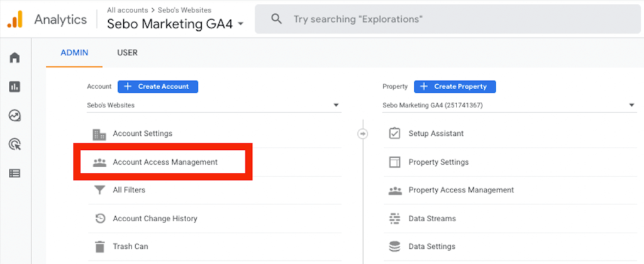Screen dimensions: 644x264
Task: Click the search magnifier icon
Action: [277, 19]
